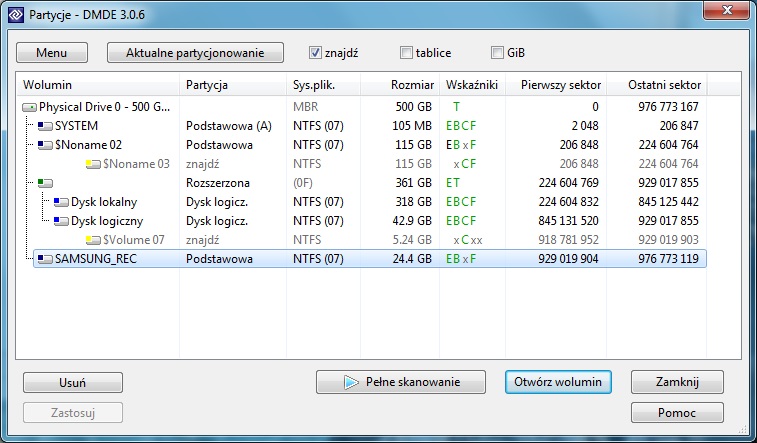Click the yellow $Volume 07 found-volume icon
The image size is (757, 443).
click(93, 240)
